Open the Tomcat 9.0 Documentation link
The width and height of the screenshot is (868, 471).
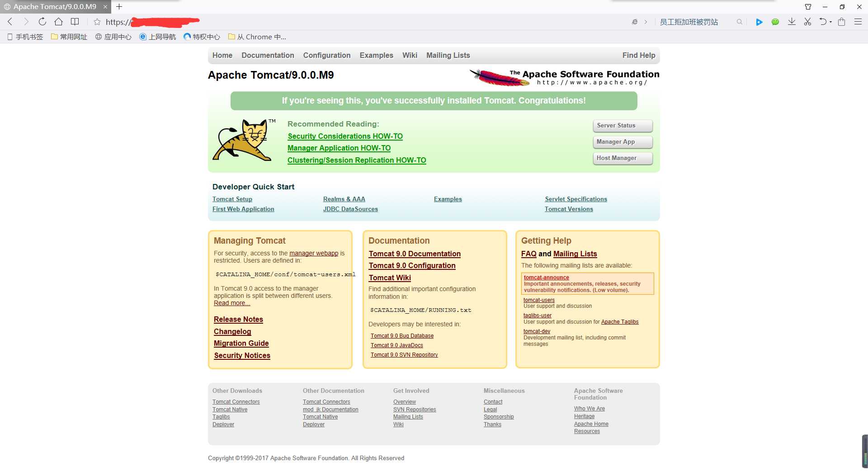click(x=415, y=254)
